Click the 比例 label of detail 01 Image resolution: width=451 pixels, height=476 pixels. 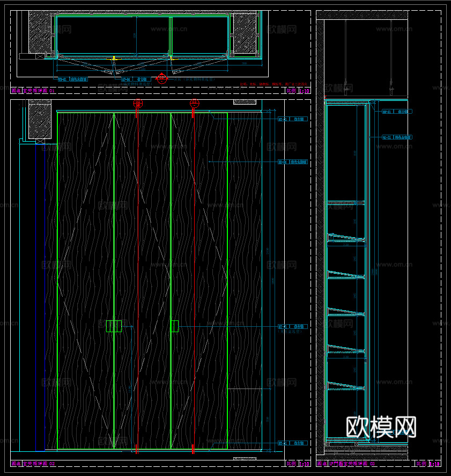point(291,91)
